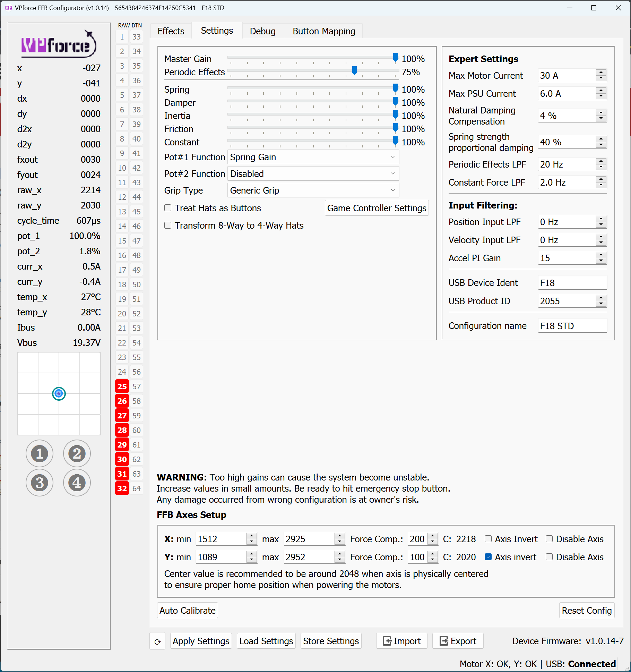631x672 pixels.
Task: Enable Treat Hats as Buttons
Action: coord(168,208)
